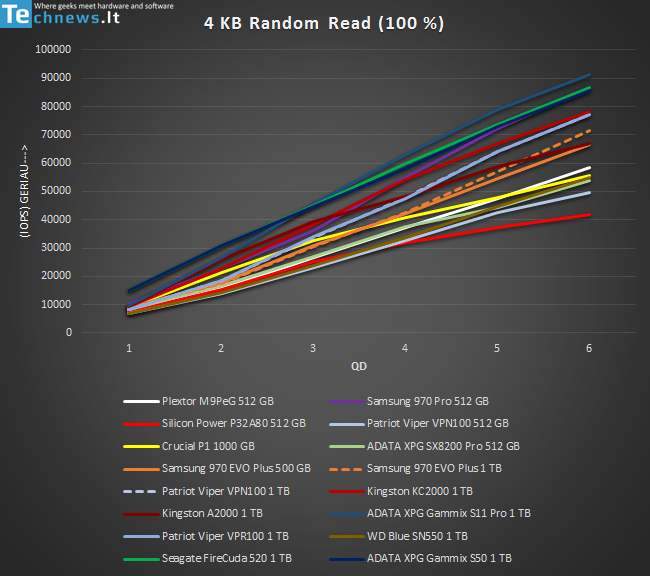Image resolution: width=650 pixels, height=576 pixels.
Task: Click the ADATA XPG Gammix S11 Pro 1 TB legend entry
Action: pos(430,513)
